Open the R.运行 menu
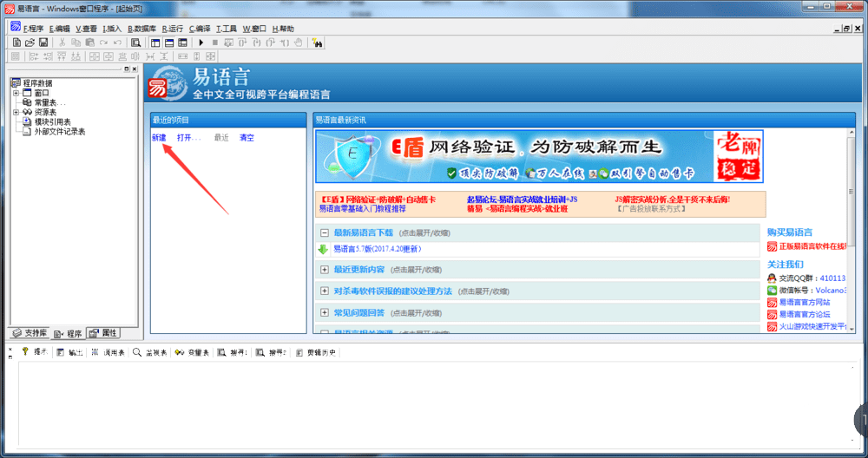868x458 pixels. pos(172,29)
